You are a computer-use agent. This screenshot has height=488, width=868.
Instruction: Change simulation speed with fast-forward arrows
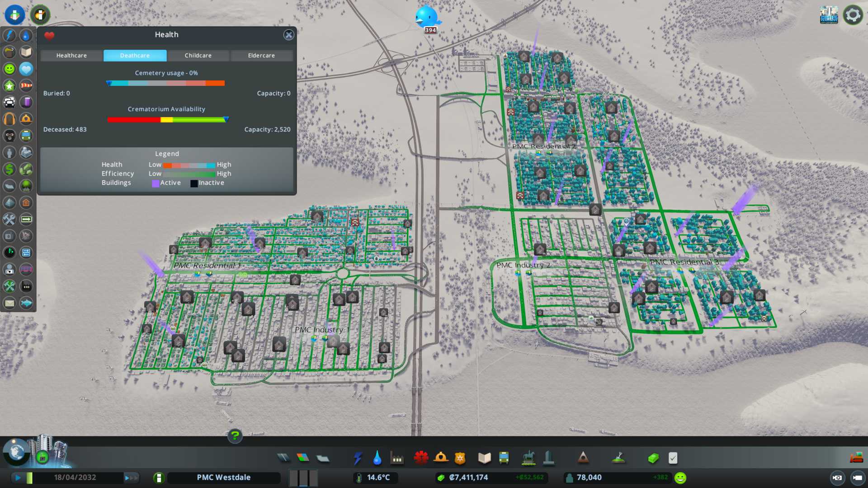click(x=131, y=478)
